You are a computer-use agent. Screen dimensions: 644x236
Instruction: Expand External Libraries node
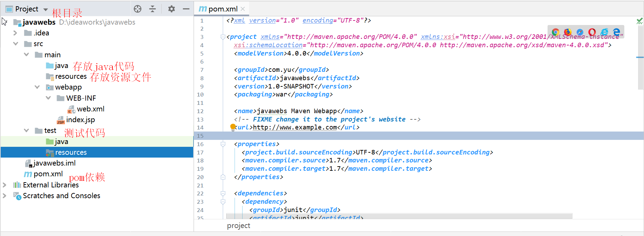pos(5,185)
